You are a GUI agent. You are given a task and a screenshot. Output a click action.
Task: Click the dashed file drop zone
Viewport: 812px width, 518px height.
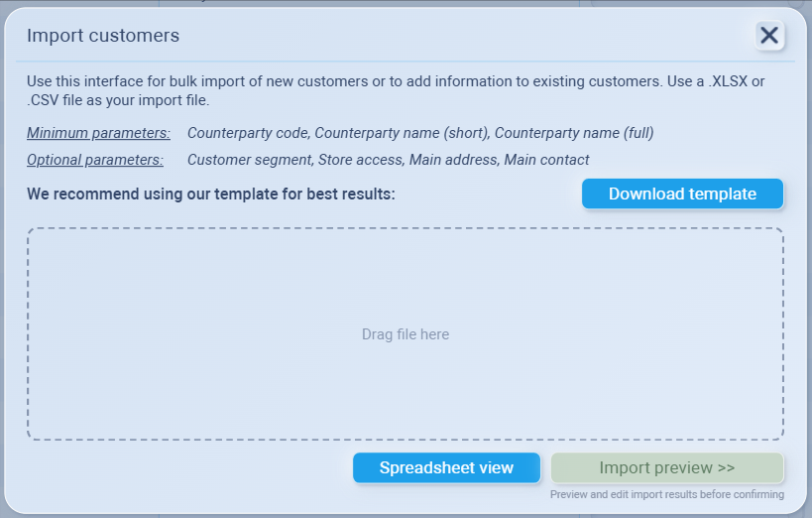click(x=406, y=334)
